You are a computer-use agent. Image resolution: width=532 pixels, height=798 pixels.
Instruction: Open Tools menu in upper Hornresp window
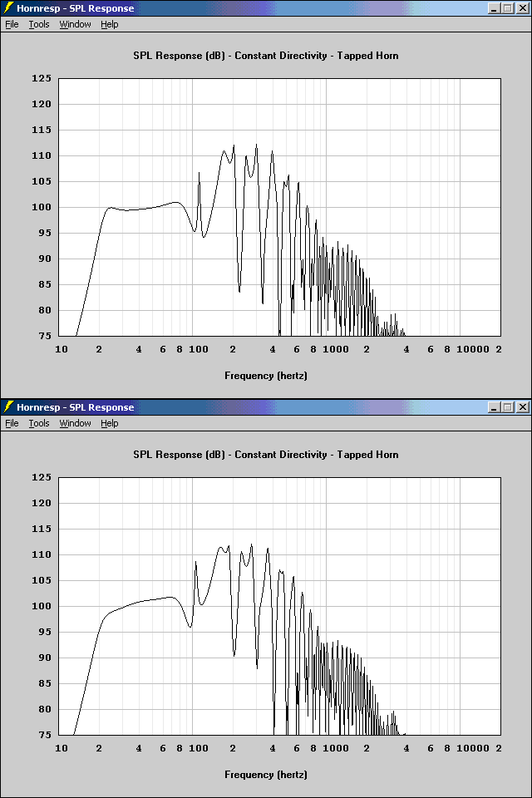(39, 24)
